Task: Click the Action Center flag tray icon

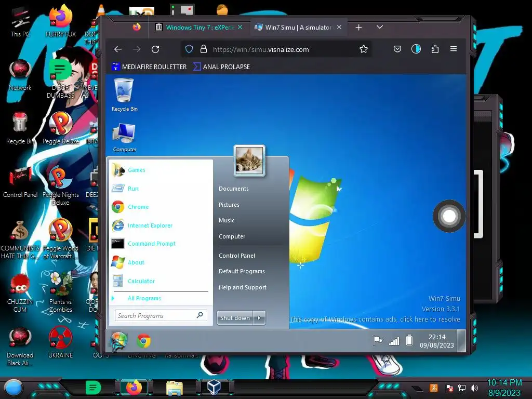Action: pyautogui.click(x=378, y=341)
